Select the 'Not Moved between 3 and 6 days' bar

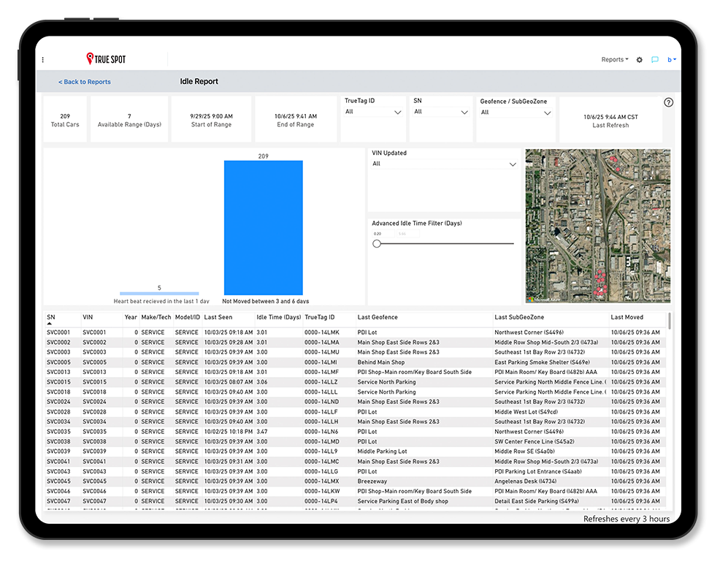pos(263,227)
